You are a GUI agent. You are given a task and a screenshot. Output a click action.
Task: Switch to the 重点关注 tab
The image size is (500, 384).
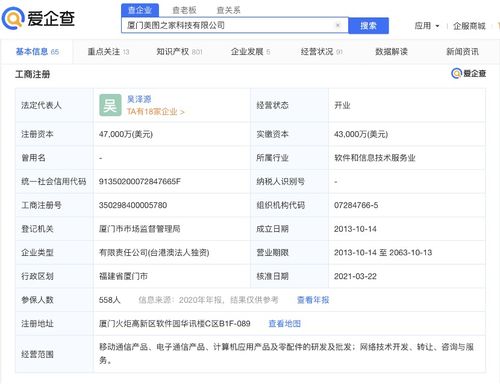[x=108, y=52]
